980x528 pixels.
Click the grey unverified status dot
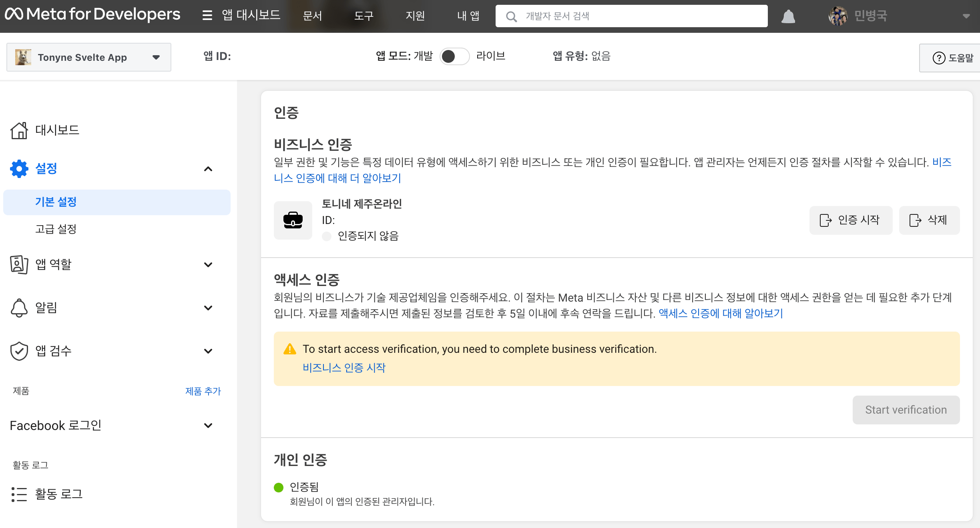click(327, 236)
